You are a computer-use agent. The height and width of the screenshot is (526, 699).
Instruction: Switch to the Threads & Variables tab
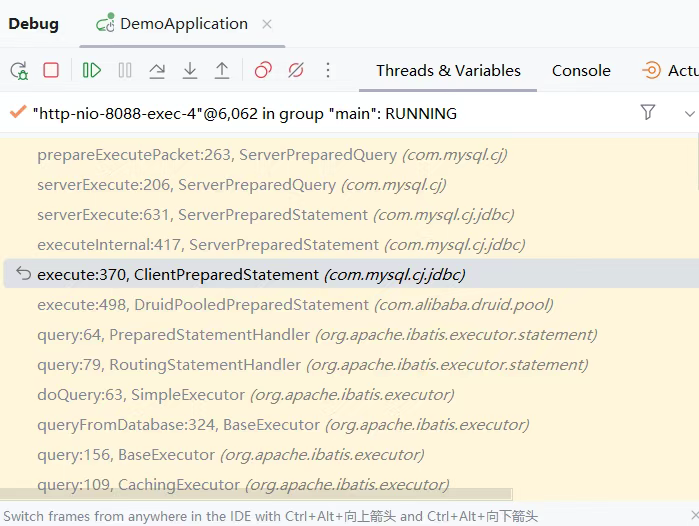tap(448, 70)
